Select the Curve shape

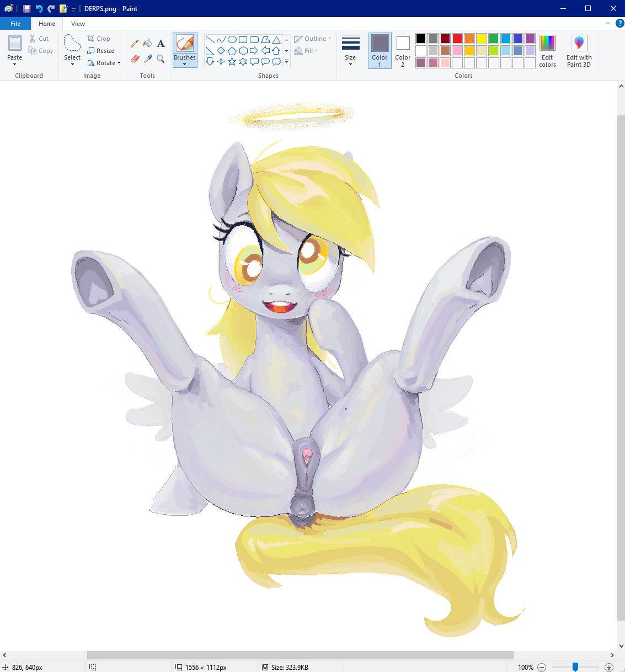221,40
